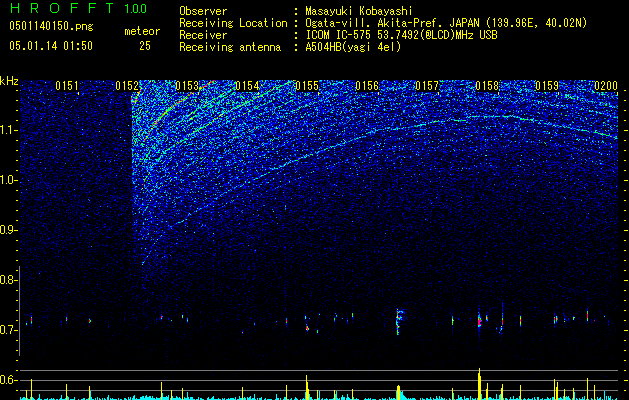Click the 0154 time marker
Image resolution: width=629 pixels, height=400 pixels.
click(247, 86)
